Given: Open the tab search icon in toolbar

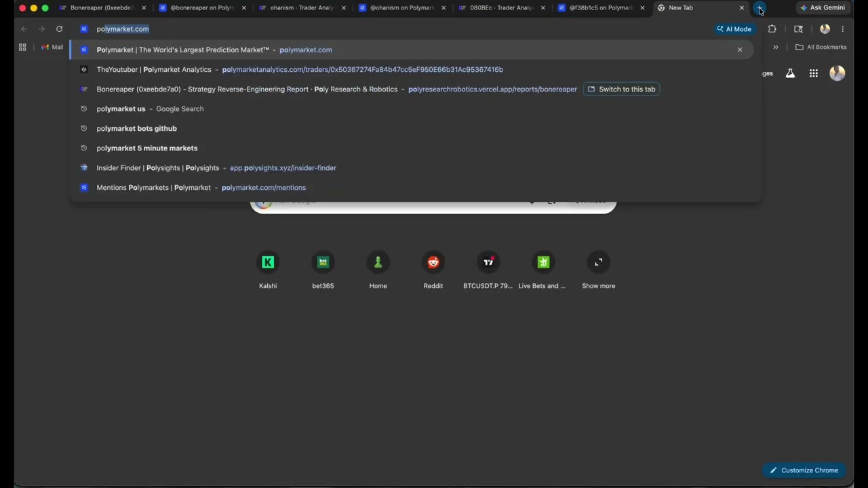Looking at the screenshot, I should [x=798, y=29].
